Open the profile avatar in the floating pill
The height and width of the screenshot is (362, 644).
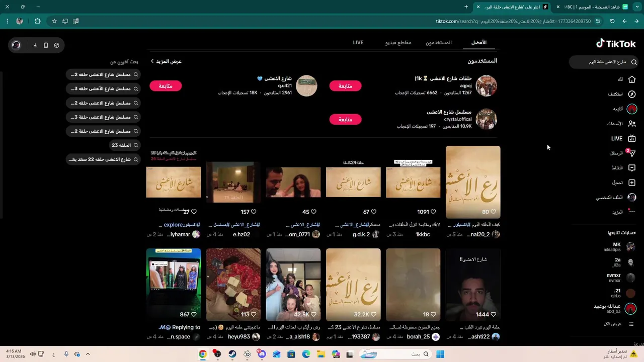[x=16, y=45]
